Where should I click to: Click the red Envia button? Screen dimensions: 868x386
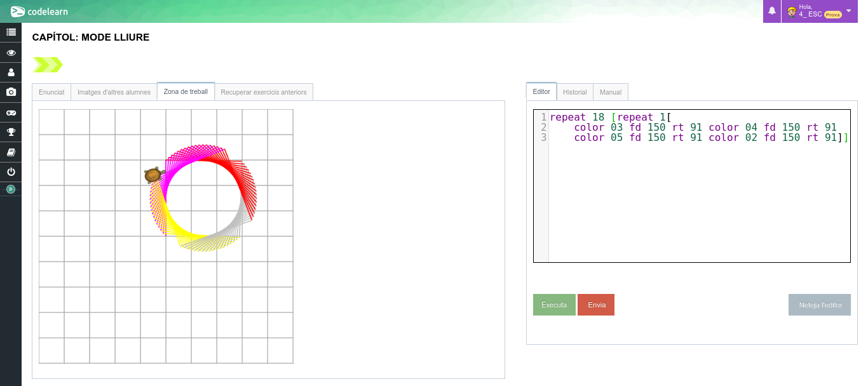coord(596,305)
